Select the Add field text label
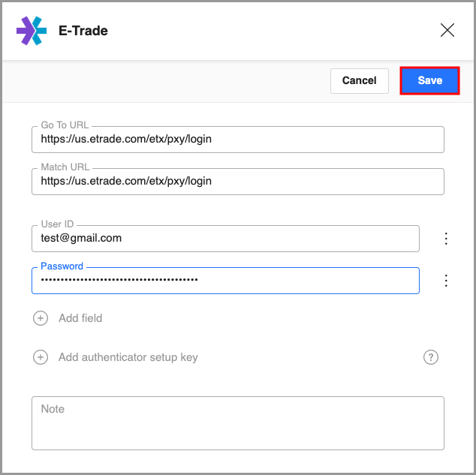This screenshot has width=476, height=475. coord(80,318)
